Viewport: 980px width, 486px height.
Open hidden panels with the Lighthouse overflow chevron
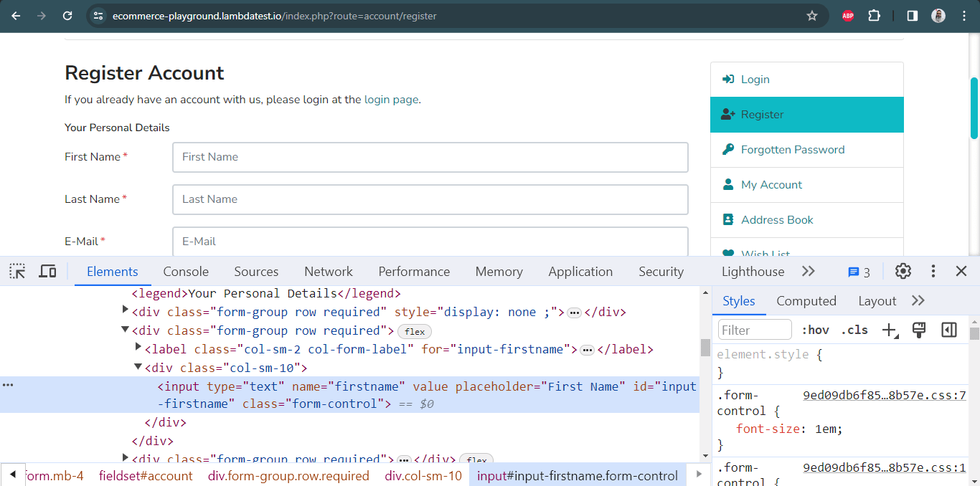coord(809,272)
